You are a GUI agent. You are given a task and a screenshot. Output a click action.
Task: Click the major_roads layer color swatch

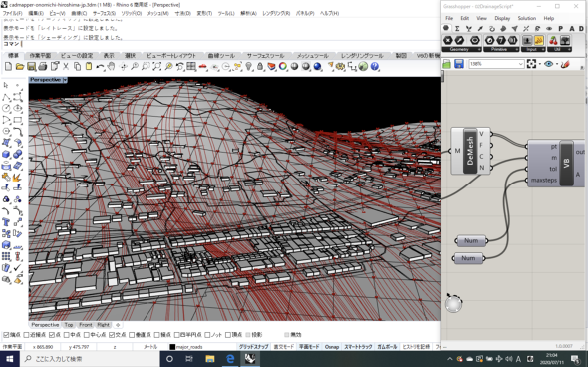point(172,347)
